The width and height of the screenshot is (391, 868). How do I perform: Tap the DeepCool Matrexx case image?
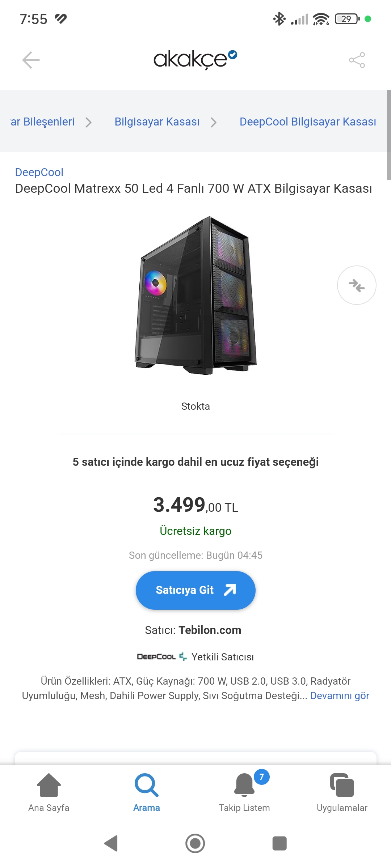[195, 295]
